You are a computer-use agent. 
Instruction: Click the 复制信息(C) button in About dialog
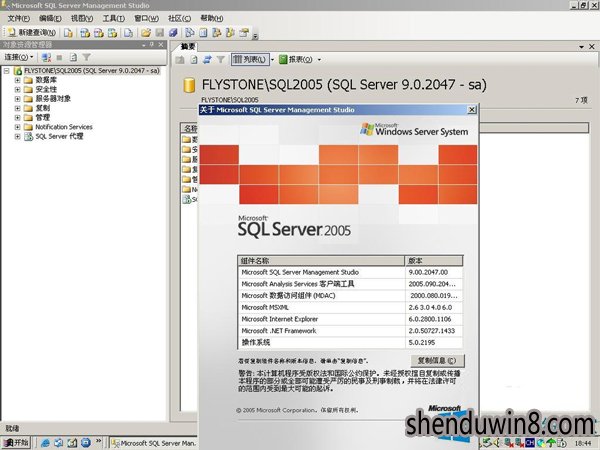coord(437,361)
